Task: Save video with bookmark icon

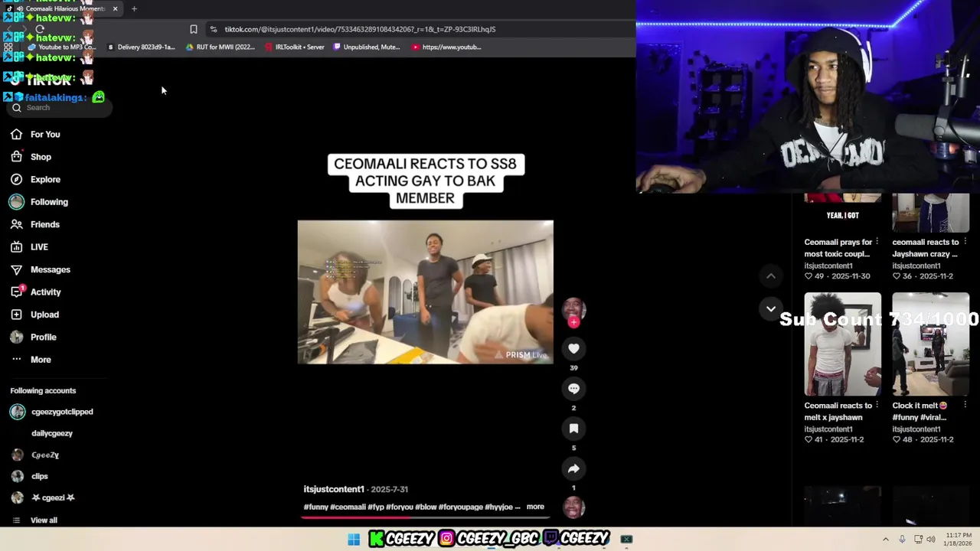Action: click(573, 429)
